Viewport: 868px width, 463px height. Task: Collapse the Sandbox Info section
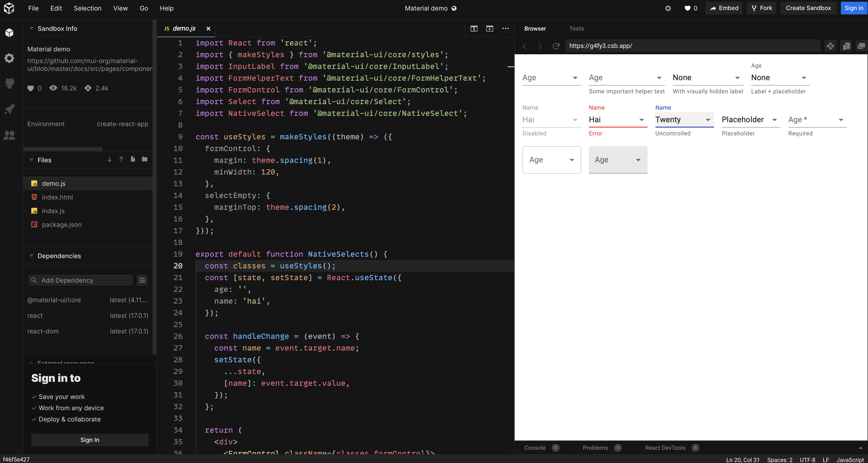[x=31, y=28]
